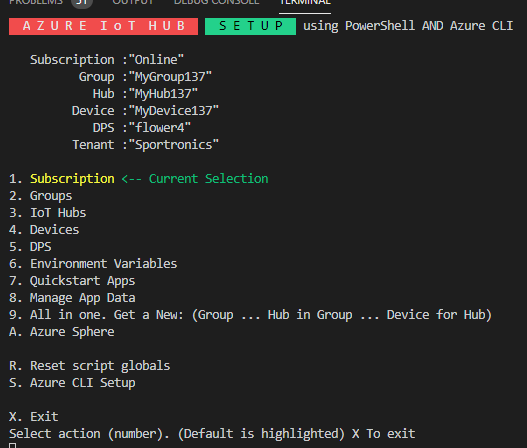
Task: Select the TERMINAL tab
Action: tap(305, 2)
